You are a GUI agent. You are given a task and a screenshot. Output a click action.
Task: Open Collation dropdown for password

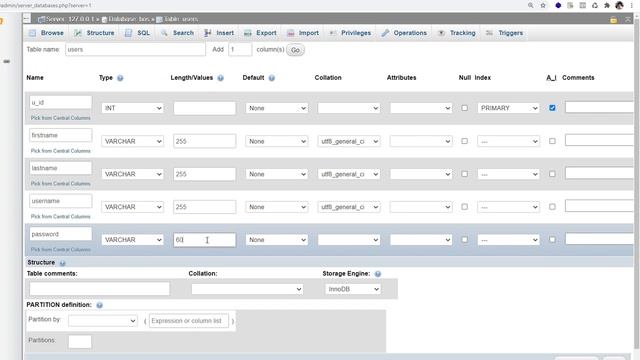click(x=349, y=240)
